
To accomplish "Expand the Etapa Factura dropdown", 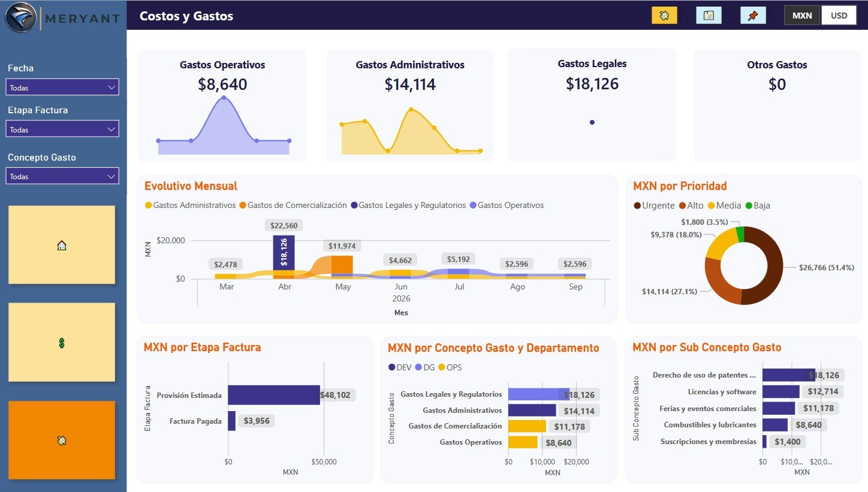I will point(62,129).
